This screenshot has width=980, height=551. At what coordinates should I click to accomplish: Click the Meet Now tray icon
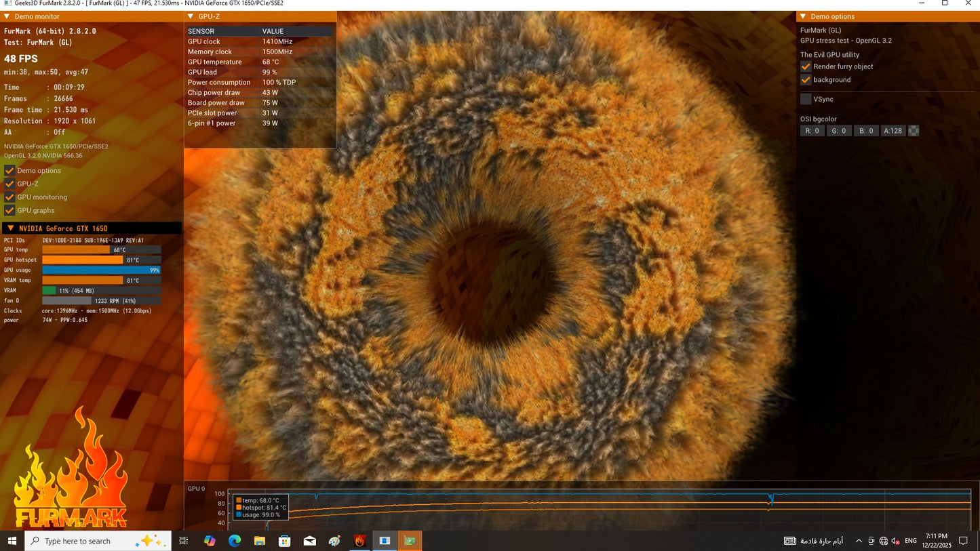click(871, 541)
